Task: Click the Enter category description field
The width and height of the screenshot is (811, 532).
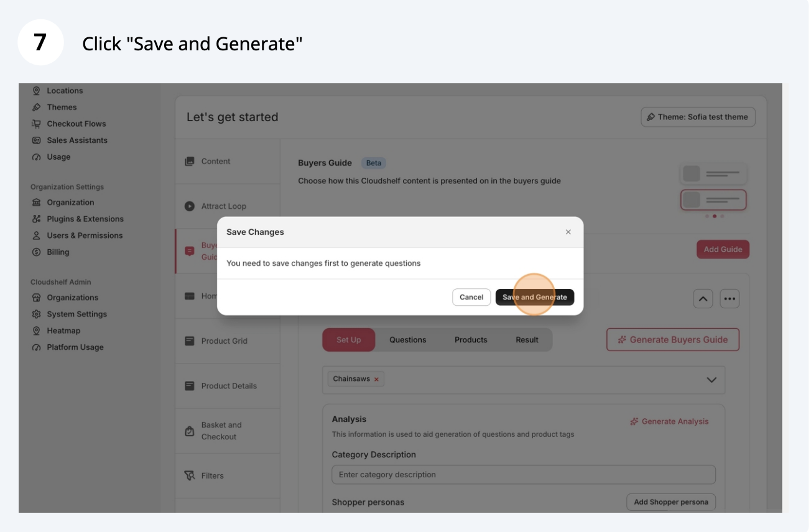Action: (523, 475)
